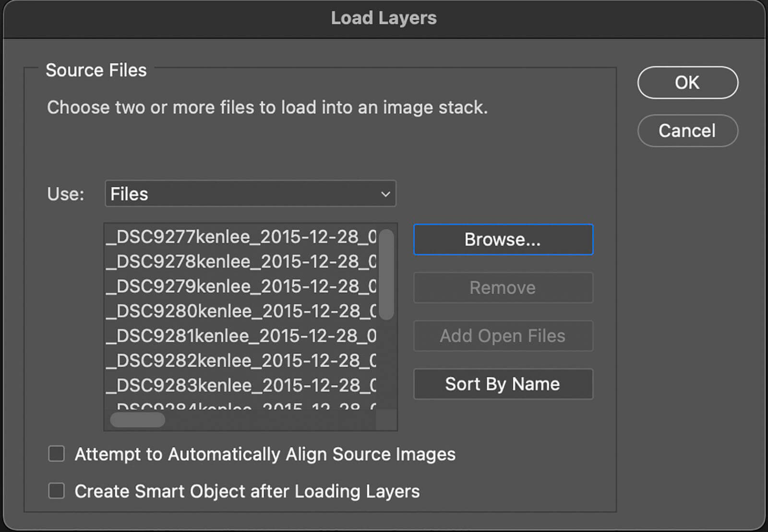Click the OK button
The width and height of the screenshot is (768, 532).
tap(687, 83)
